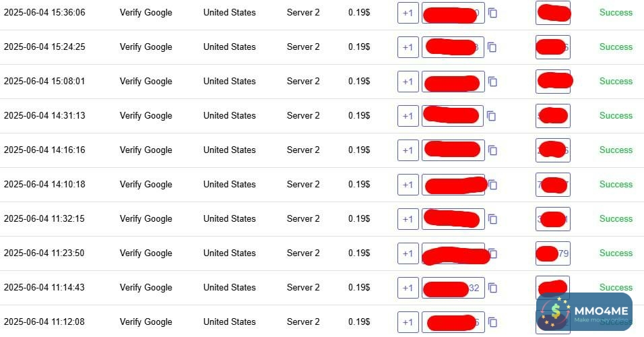The image size is (644, 337).
Task: Copy phone number from 14:10:18 row
Action: pyautogui.click(x=493, y=185)
